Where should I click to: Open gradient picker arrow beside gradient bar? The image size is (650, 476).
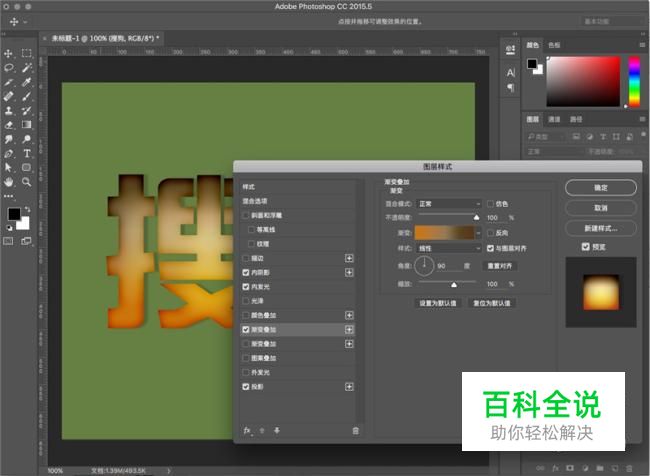(478, 233)
